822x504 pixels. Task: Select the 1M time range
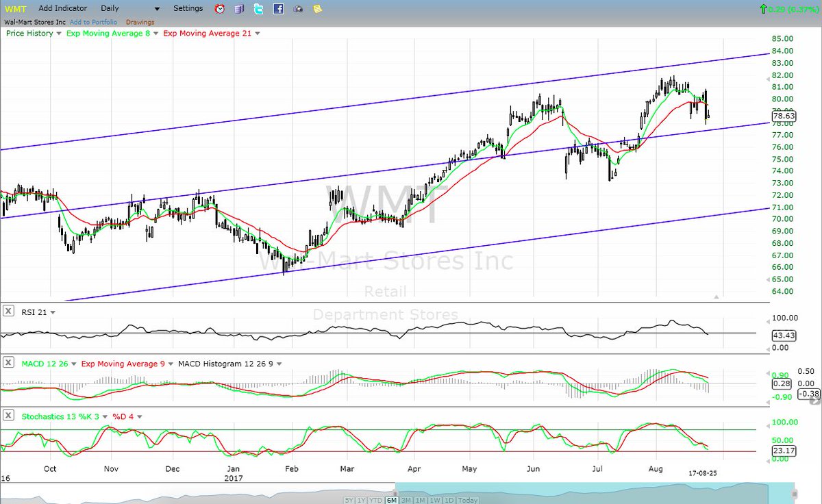(x=419, y=499)
